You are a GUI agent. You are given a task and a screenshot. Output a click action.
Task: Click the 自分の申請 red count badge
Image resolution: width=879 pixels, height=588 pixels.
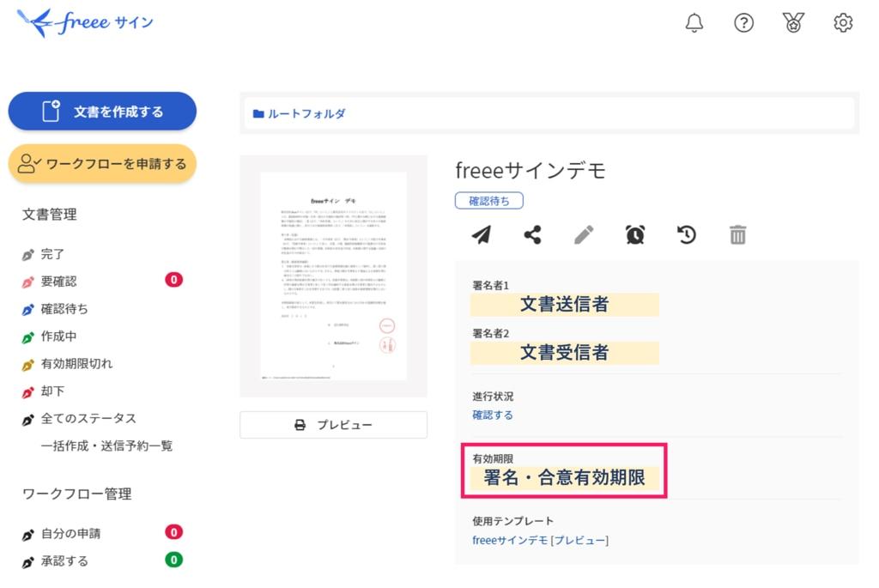(173, 532)
